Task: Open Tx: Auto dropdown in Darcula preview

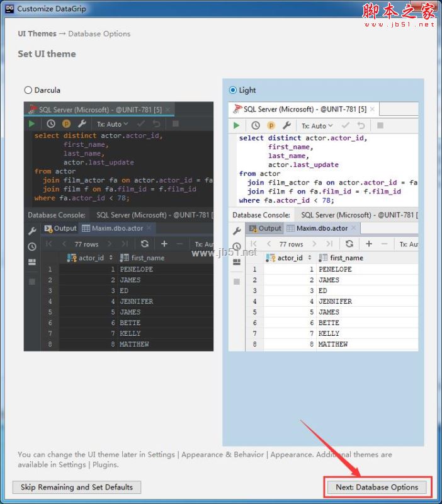Action: (113, 124)
